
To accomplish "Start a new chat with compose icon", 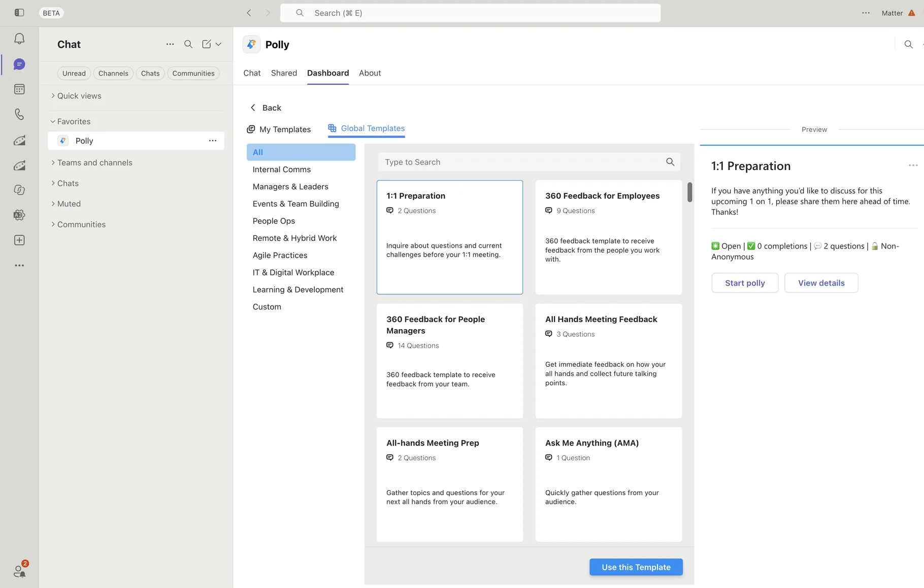I will (206, 44).
